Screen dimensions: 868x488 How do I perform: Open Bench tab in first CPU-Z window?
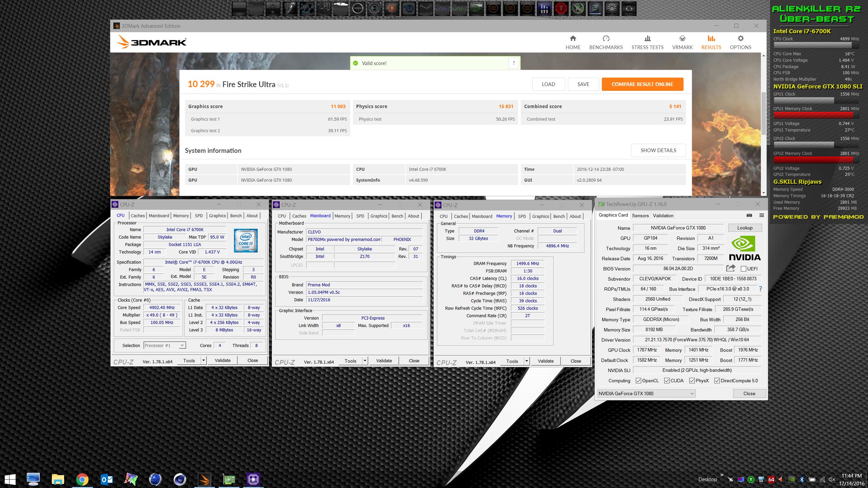pos(236,216)
